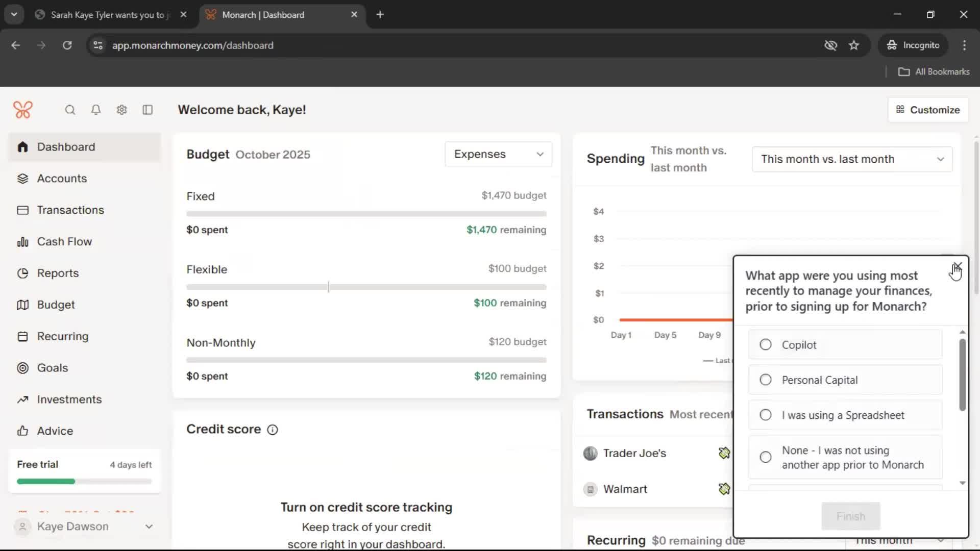Click the Customize button
980x551 pixels.
(x=927, y=110)
